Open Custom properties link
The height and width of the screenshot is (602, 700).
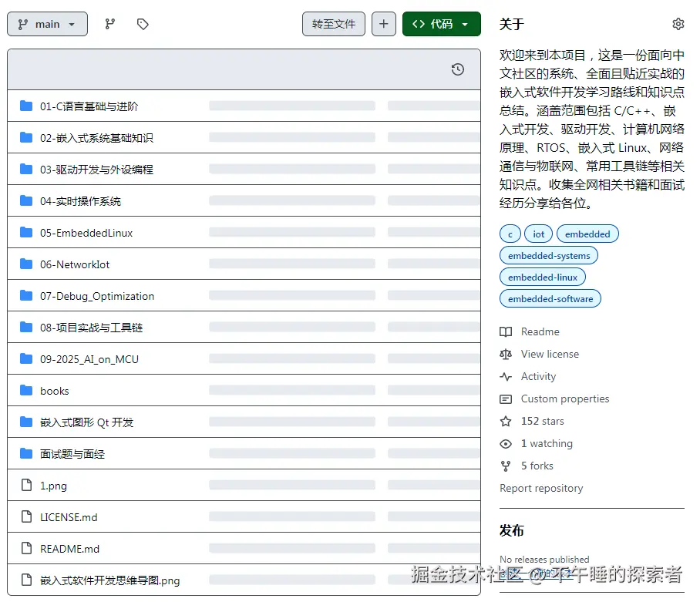pyautogui.click(x=565, y=399)
